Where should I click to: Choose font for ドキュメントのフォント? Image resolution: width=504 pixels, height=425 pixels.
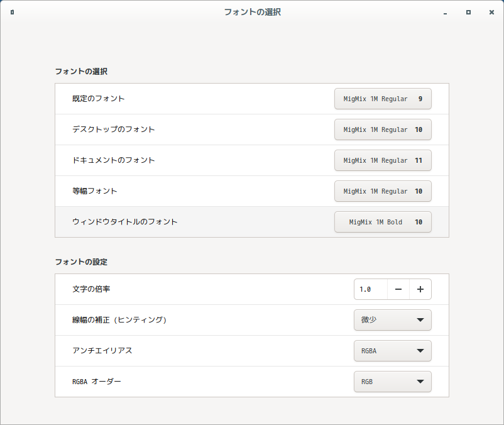tap(383, 160)
